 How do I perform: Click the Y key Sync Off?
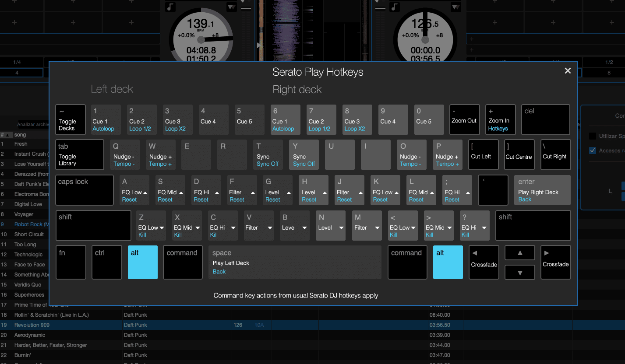[304, 154]
